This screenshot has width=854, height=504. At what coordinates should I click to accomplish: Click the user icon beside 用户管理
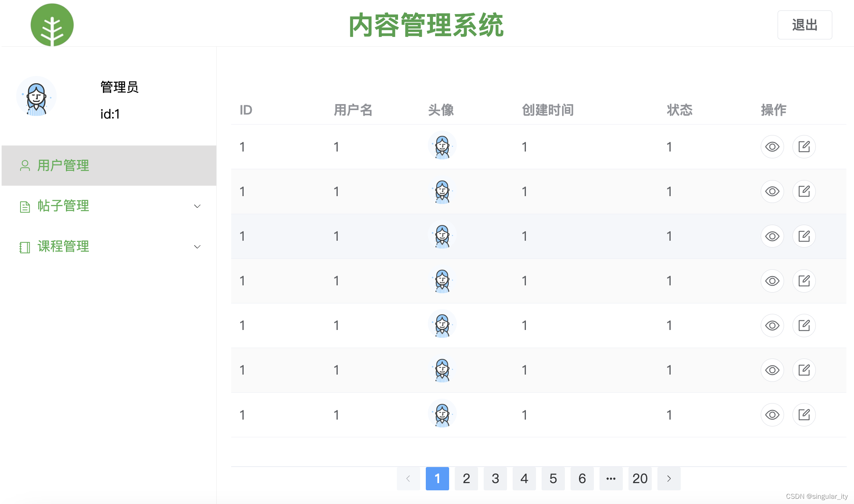(25, 166)
